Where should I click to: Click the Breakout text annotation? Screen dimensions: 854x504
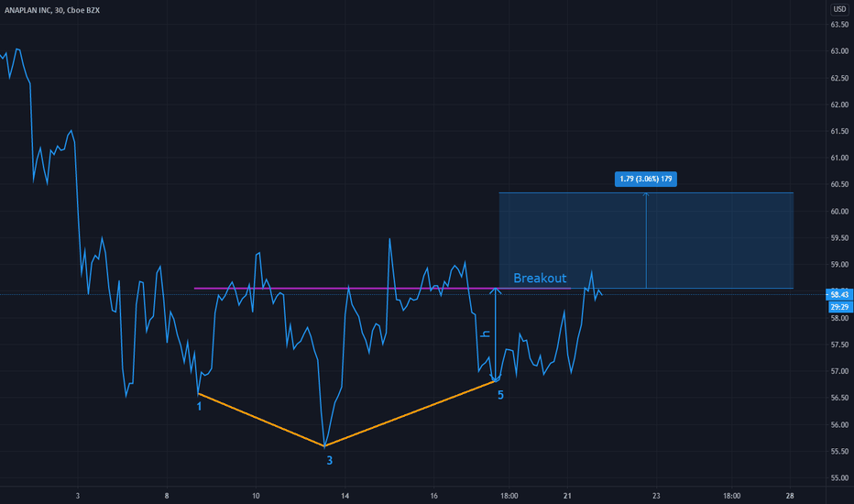tap(540, 278)
